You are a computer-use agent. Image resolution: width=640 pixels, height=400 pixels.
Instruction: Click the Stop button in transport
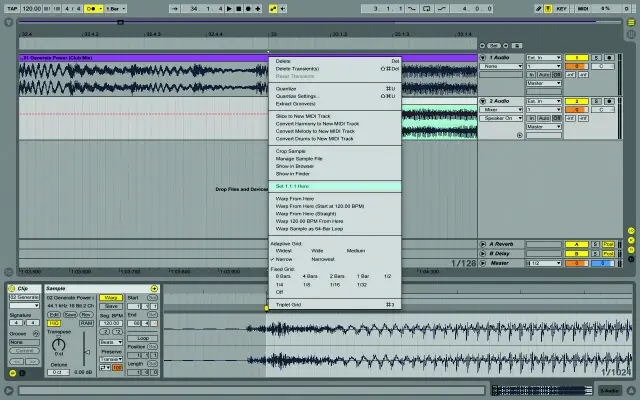tap(238, 9)
